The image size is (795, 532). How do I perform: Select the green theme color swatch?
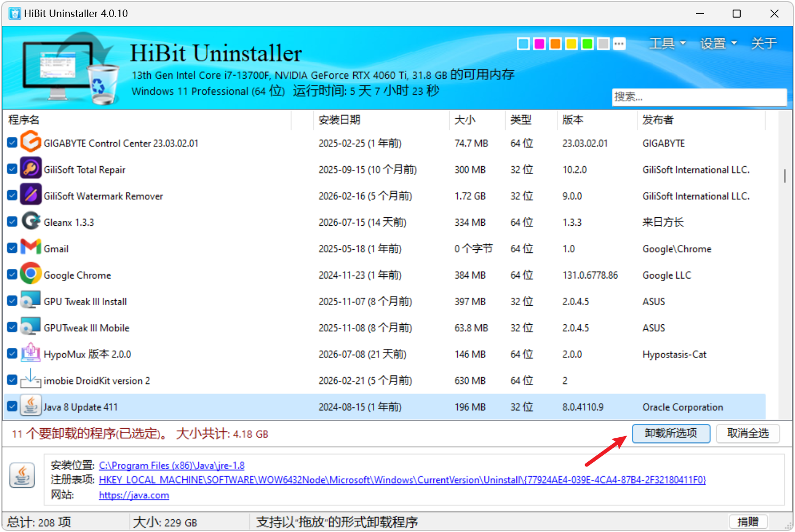(x=588, y=44)
